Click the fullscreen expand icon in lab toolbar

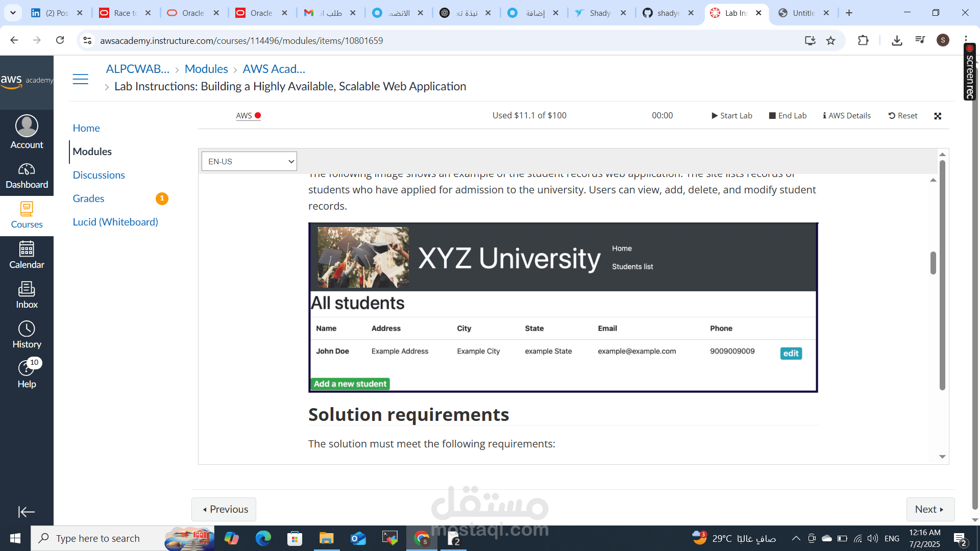click(938, 116)
